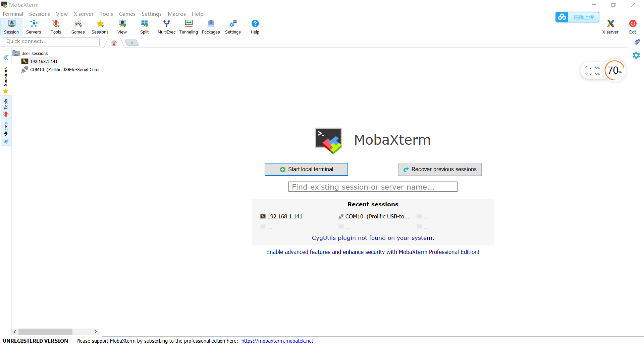
Task: Open the MultiExec toolbar icon
Action: point(166,27)
